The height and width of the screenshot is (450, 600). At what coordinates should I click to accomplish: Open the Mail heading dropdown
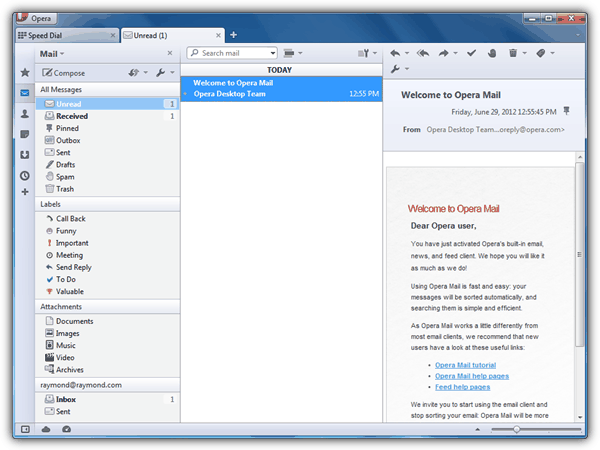52,54
